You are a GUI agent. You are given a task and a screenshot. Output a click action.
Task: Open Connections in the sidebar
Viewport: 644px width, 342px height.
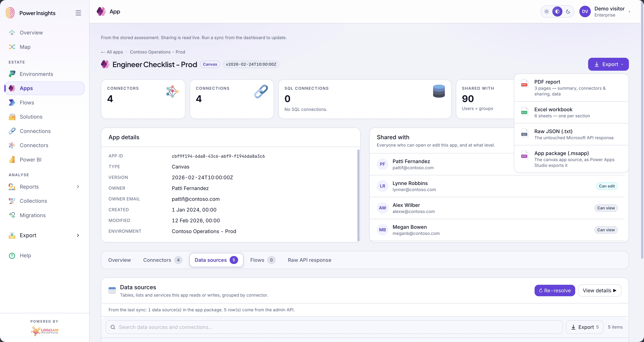(45, 131)
